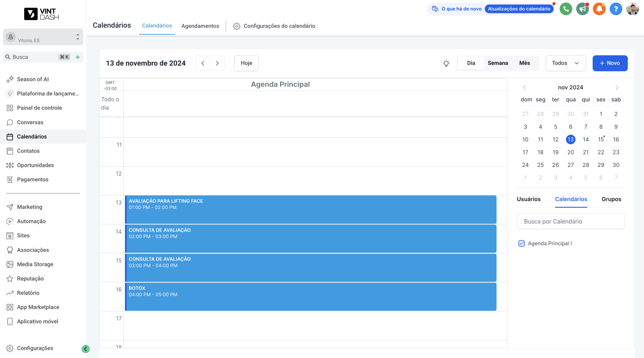Switch to Semana view
The height and width of the screenshot is (358, 644).
pyautogui.click(x=498, y=63)
